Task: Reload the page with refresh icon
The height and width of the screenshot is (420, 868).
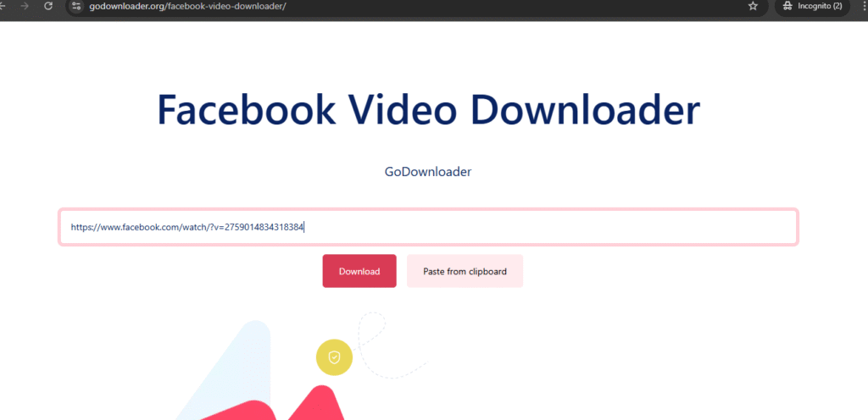Action: tap(48, 6)
